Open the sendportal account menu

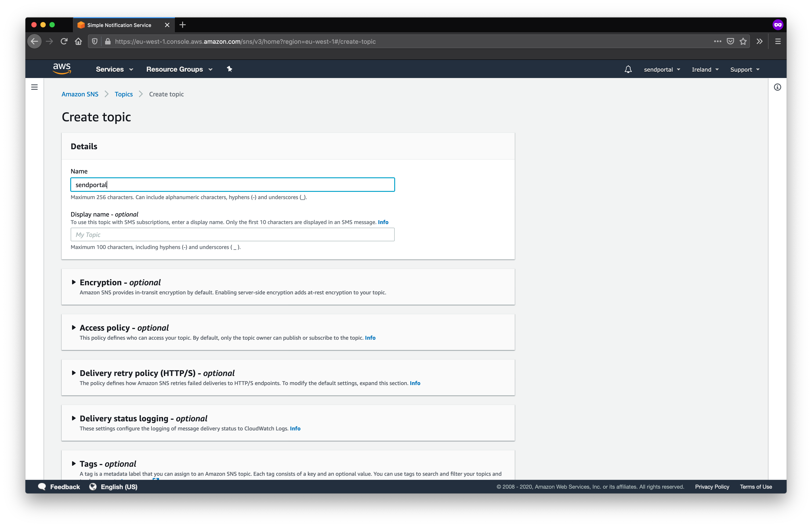[662, 69]
